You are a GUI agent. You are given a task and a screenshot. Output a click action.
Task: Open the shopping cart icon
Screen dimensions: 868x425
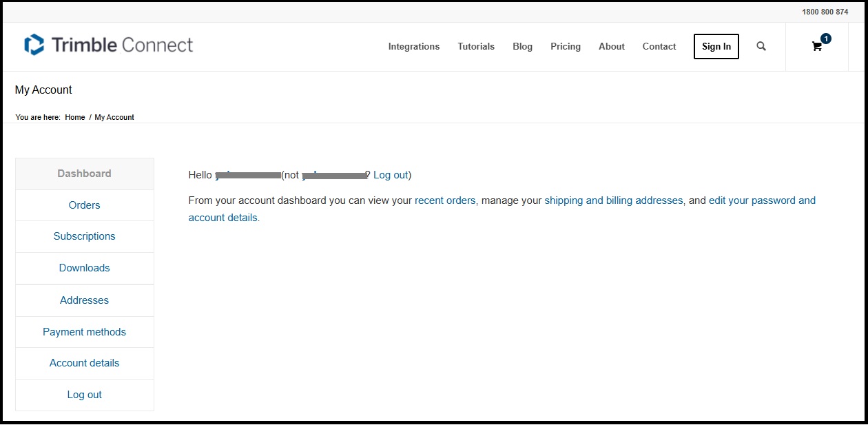817,46
